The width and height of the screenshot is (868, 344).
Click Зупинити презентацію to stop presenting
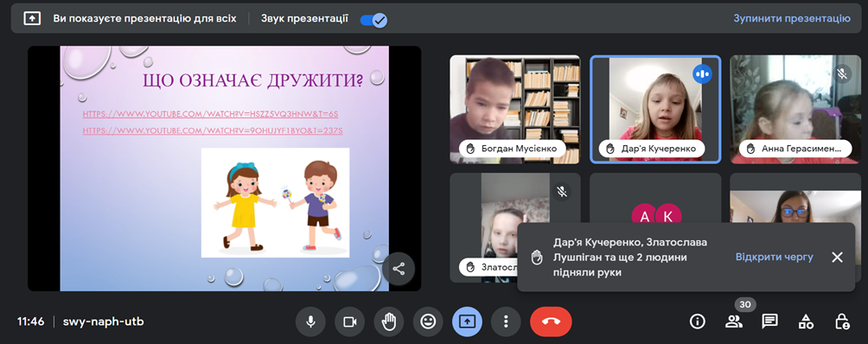pyautogui.click(x=792, y=18)
